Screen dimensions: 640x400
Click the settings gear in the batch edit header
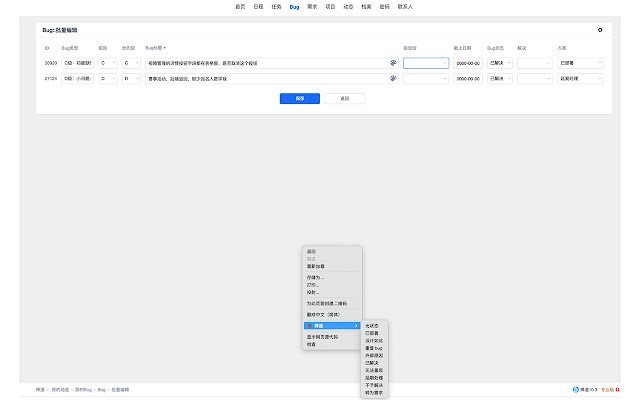click(600, 30)
